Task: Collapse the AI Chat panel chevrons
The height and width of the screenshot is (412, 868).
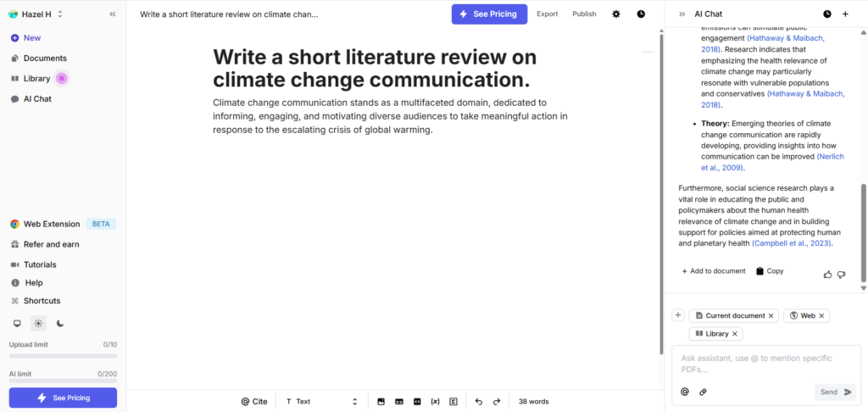Action: tap(682, 14)
